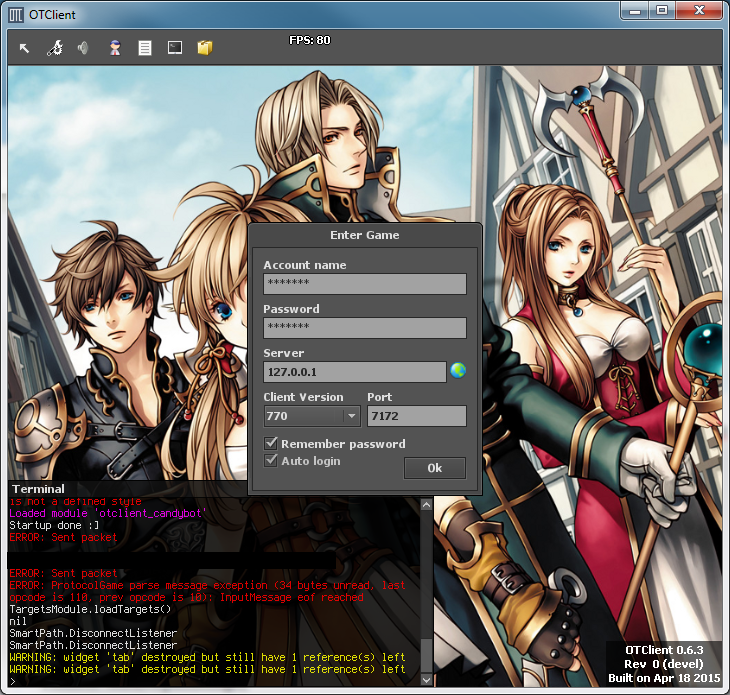Open Module Manager yellow box icon
This screenshot has width=730, height=695.
click(205, 47)
